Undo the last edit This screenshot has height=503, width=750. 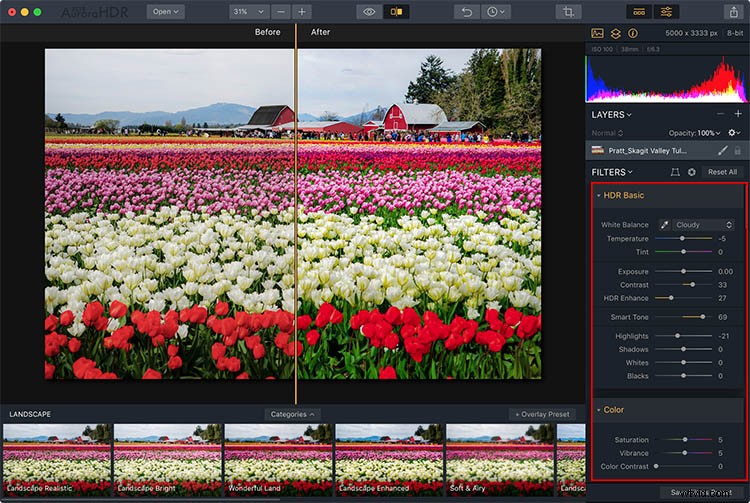click(466, 11)
